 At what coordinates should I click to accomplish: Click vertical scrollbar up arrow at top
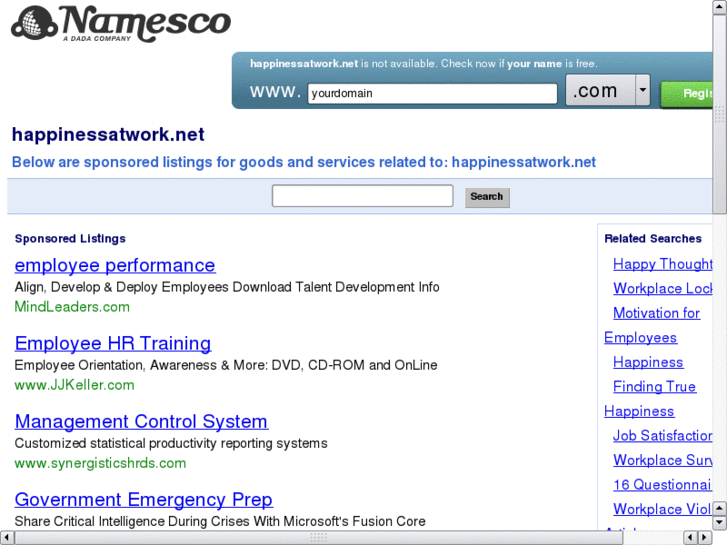click(x=720, y=7)
